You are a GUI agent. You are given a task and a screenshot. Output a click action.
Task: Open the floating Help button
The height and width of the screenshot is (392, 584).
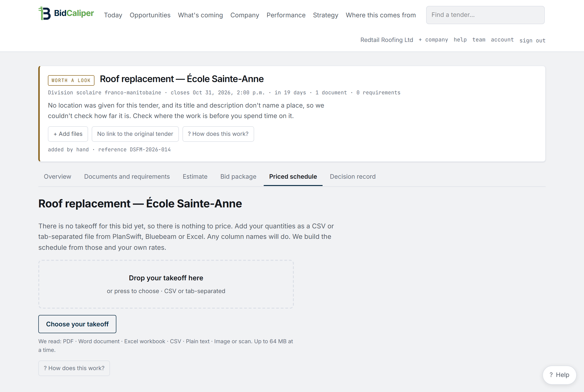(x=559, y=375)
